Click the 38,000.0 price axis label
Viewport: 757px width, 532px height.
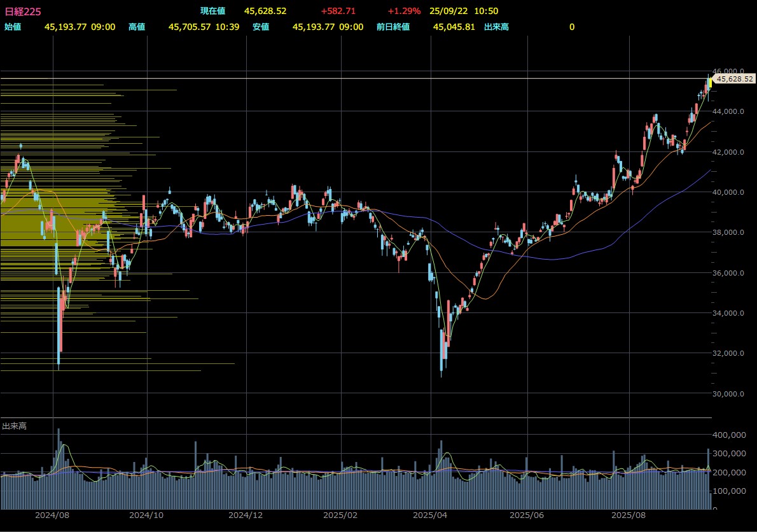(x=728, y=232)
